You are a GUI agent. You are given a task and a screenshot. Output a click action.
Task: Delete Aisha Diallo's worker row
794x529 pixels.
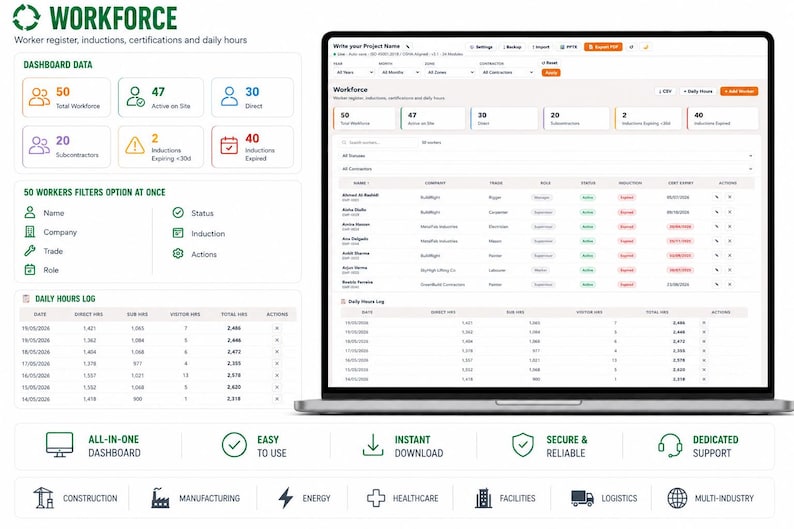click(x=730, y=212)
